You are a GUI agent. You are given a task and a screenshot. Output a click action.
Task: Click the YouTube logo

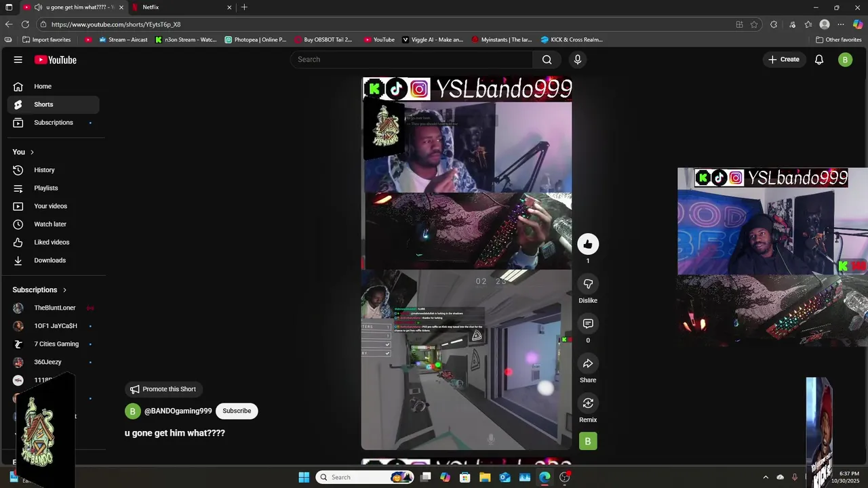click(x=56, y=60)
